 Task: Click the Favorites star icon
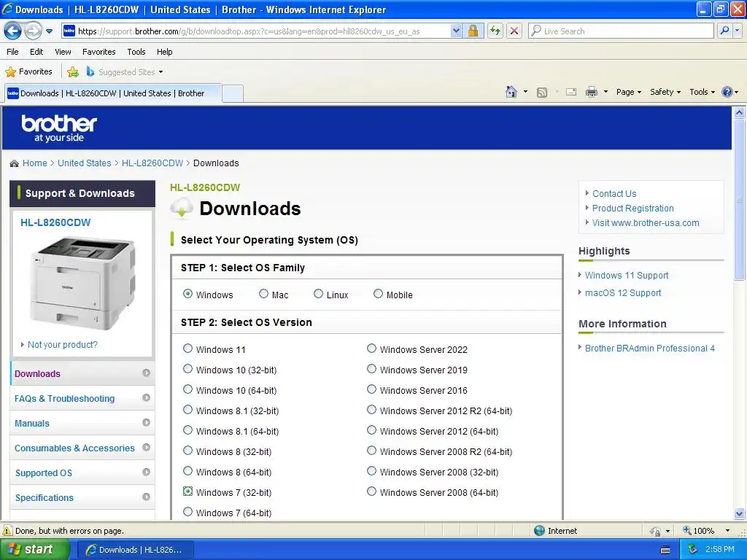(10, 72)
